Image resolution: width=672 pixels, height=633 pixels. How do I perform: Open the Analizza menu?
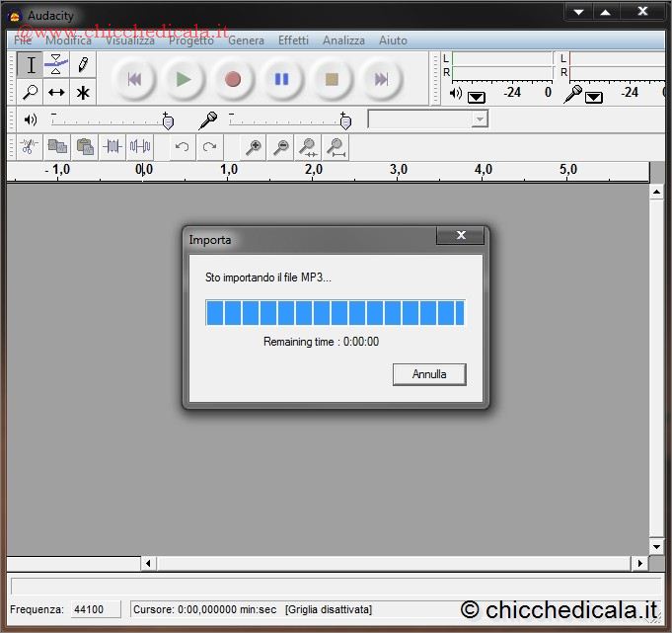[x=343, y=40]
